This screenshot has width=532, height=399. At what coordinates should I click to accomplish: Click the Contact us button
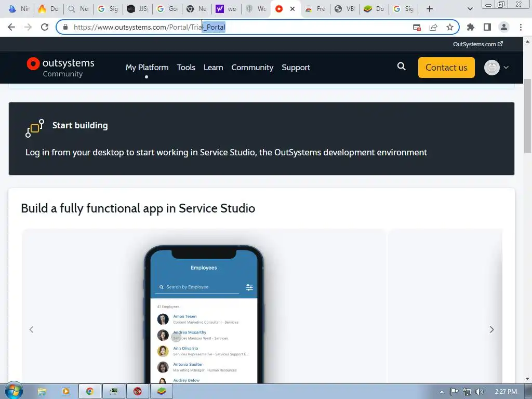(x=446, y=68)
